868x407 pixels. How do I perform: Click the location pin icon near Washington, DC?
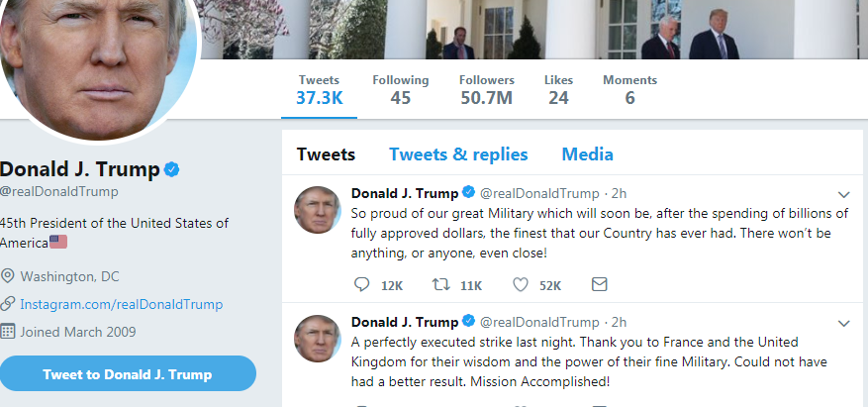(7, 275)
